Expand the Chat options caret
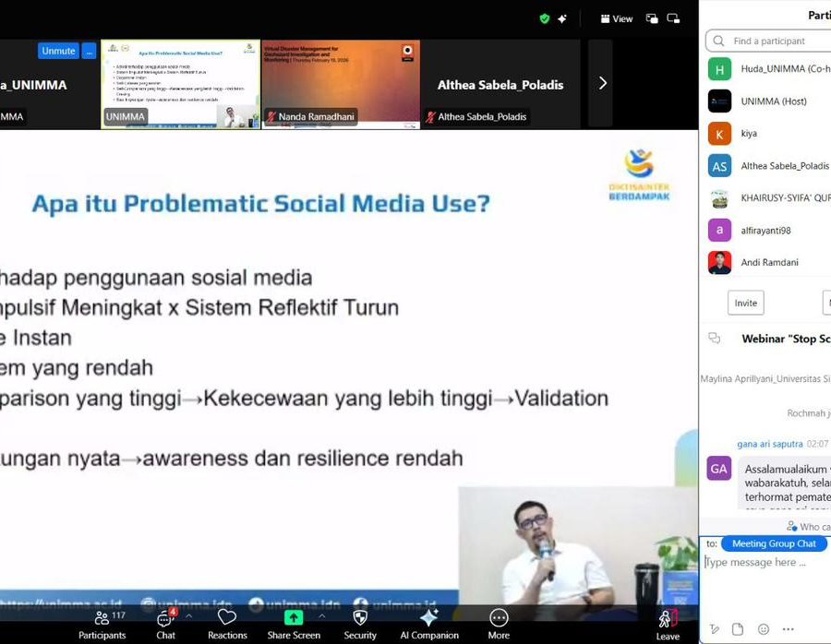 [x=188, y=615]
